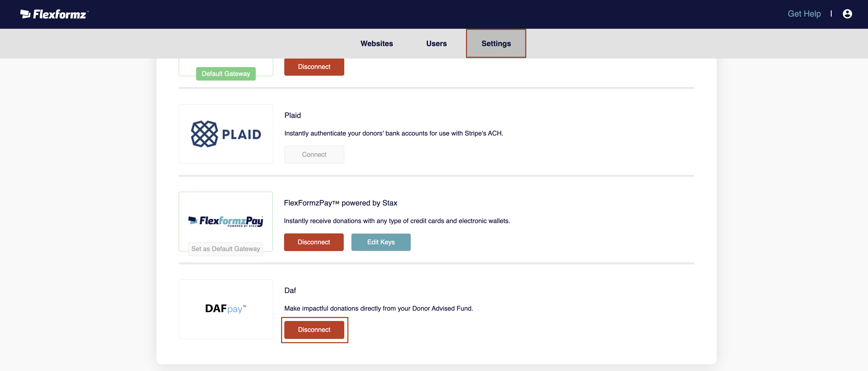Image resolution: width=868 pixels, height=371 pixels.
Task: Switch to the Websites tab
Action: tap(376, 44)
